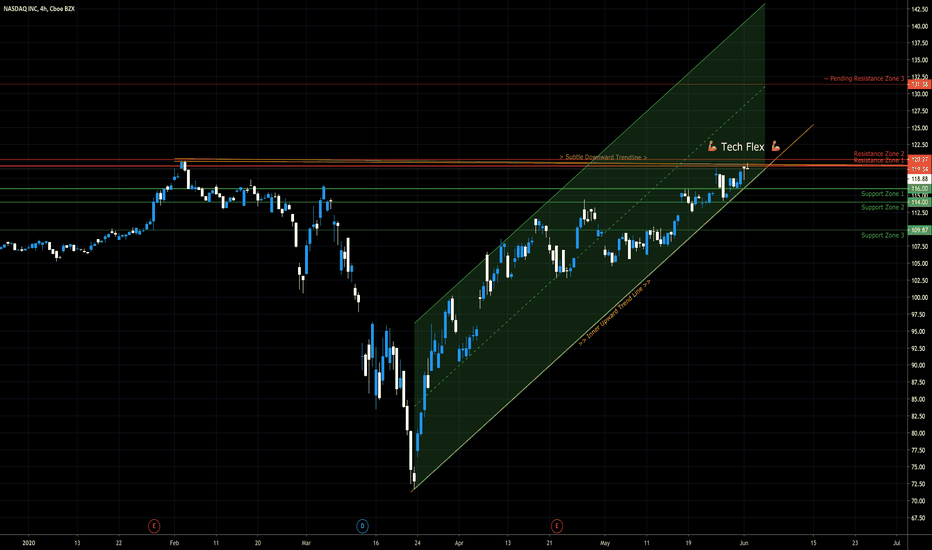
Task: Click the 109.87 green price tag
Action: coord(920,230)
